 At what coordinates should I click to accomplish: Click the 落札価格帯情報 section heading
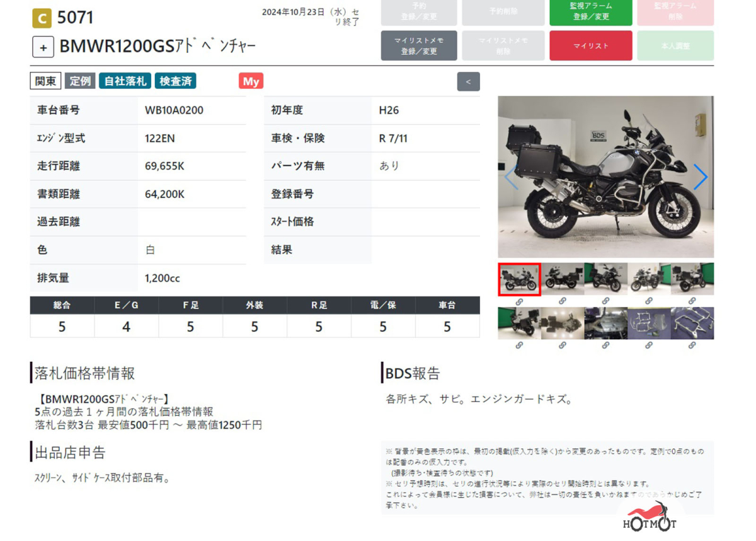click(x=84, y=373)
